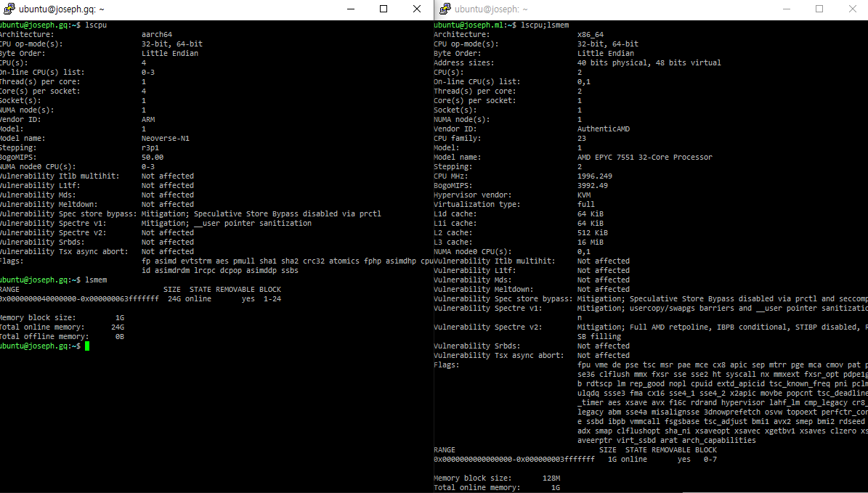Image resolution: width=868 pixels, height=493 pixels.
Task: Click 'legacy abm sse4a misalignsse' flags line
Action: [723, 412]
